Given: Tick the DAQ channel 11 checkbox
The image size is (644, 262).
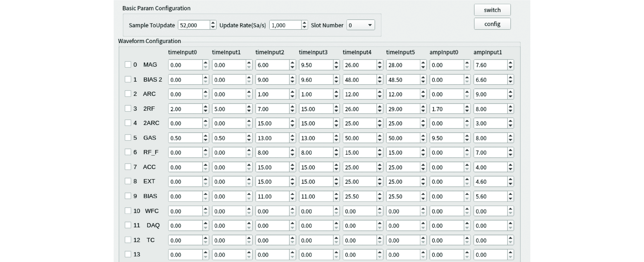Looking at the screenshot, I should tap(128, 225).
